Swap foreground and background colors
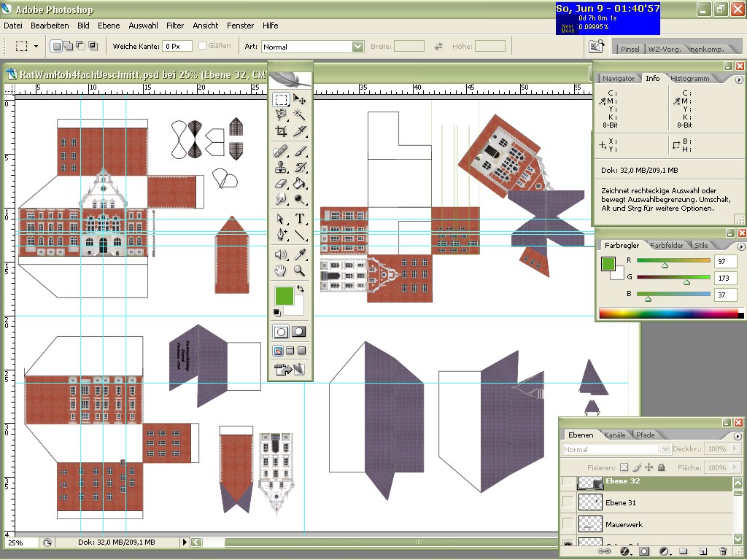Screen dimensions: 747x560 coord(300,289)
